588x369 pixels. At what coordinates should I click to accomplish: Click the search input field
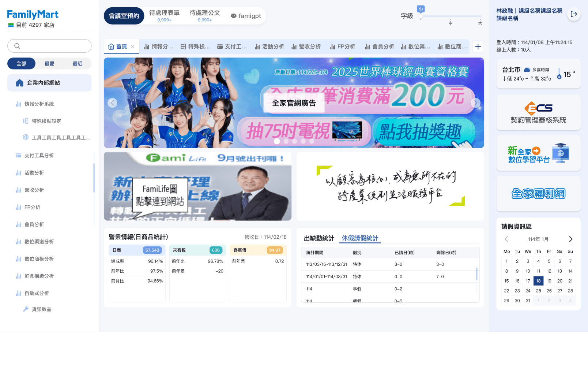49,46
